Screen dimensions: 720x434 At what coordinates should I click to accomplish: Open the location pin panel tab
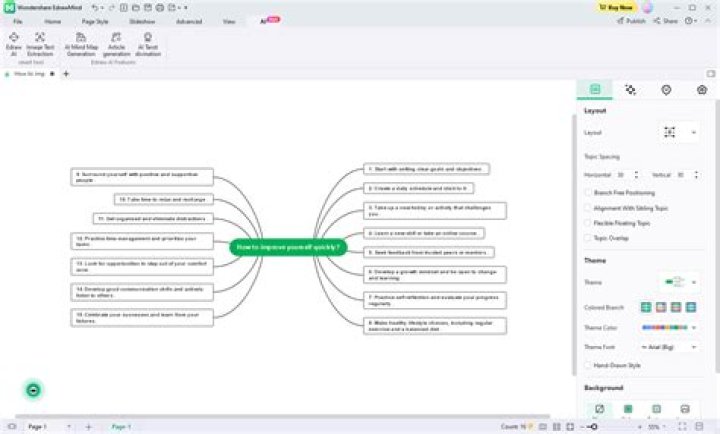click(666, 90)
